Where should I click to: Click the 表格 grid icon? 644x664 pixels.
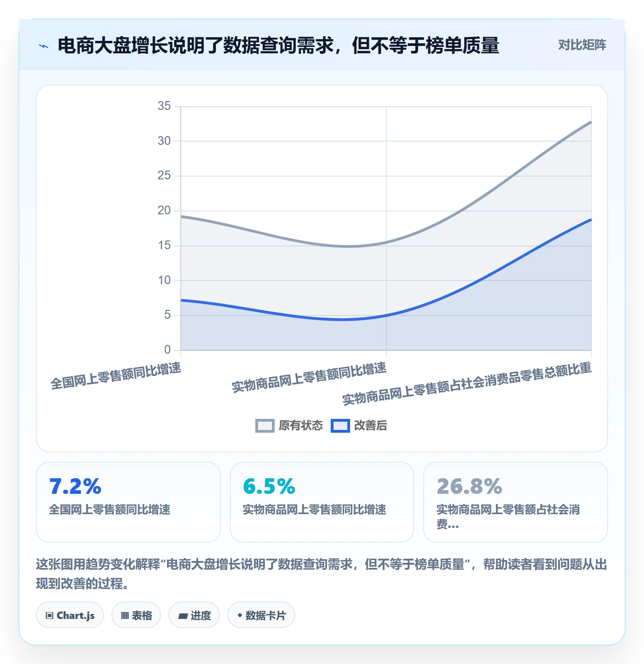[125, 616]
